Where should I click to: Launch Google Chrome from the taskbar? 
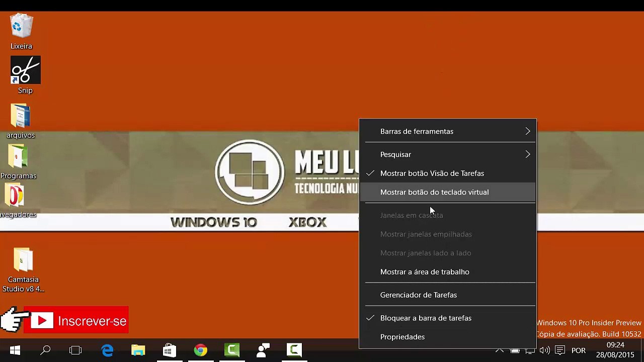(x=200, y=350)
